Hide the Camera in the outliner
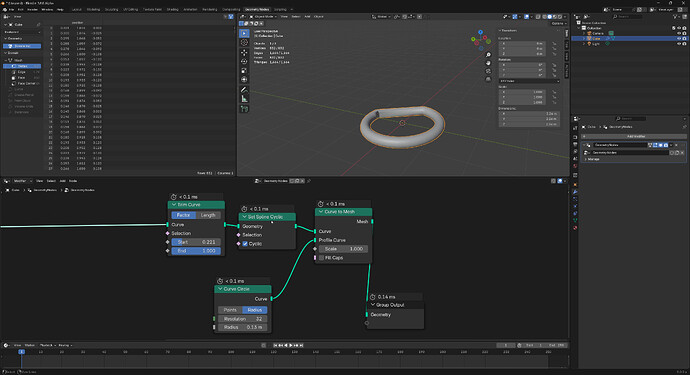Image resolution: width=690 pixels, height=375 pixels. 679,33
